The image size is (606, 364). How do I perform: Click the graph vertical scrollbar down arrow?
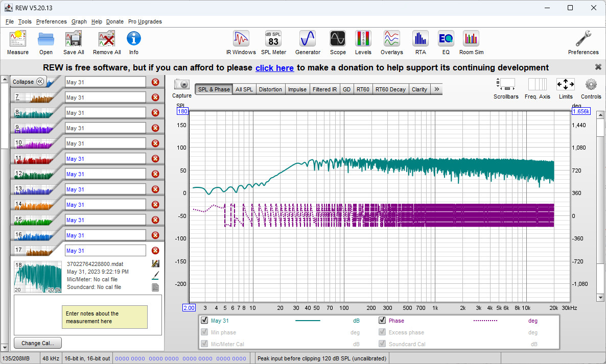tap(600, 298)
